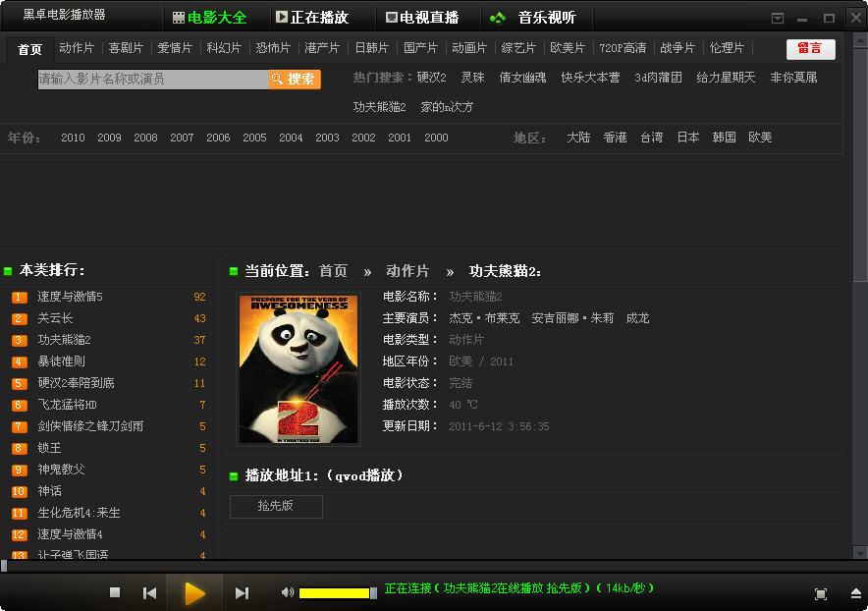The height and width of the screenshot is (611, 868).
Task: Open the 720P高清 category
Action: pyautogui.click(x=623, y=48)
